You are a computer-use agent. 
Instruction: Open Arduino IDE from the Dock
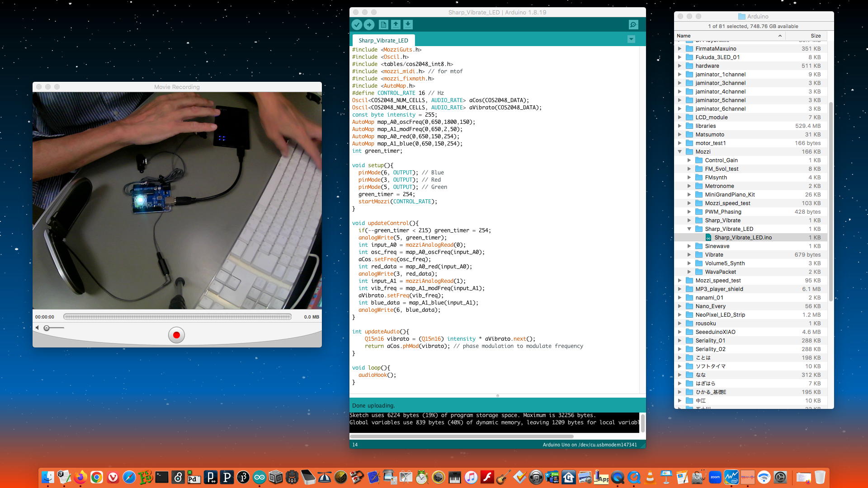pyautogui.click(x=259, y=477)
